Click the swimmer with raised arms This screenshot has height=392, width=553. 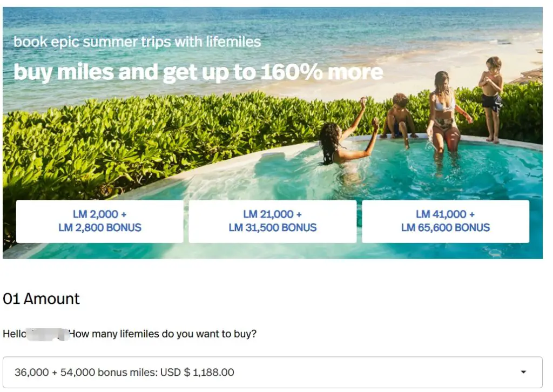(343, 140)
